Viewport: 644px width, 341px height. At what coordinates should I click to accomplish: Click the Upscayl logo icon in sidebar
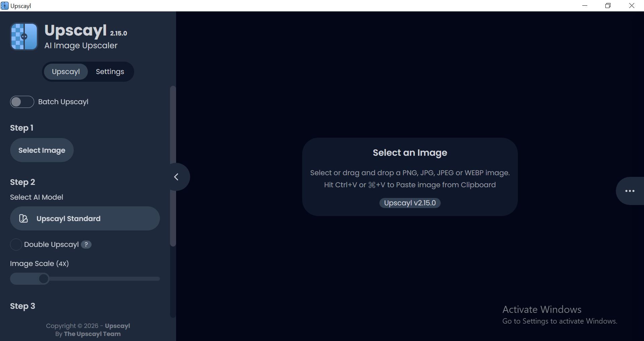tap(24, 37)
